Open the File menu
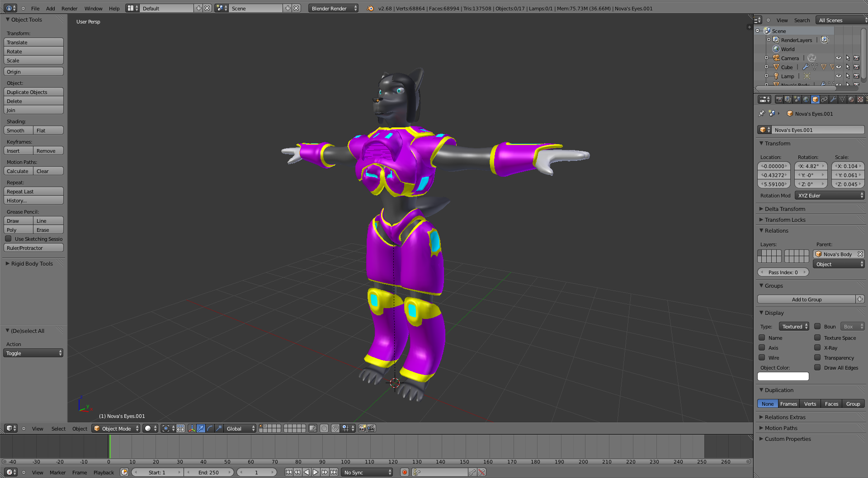This screenshot has width=868, height=478. pyautogui.click(x=35, y=8)
